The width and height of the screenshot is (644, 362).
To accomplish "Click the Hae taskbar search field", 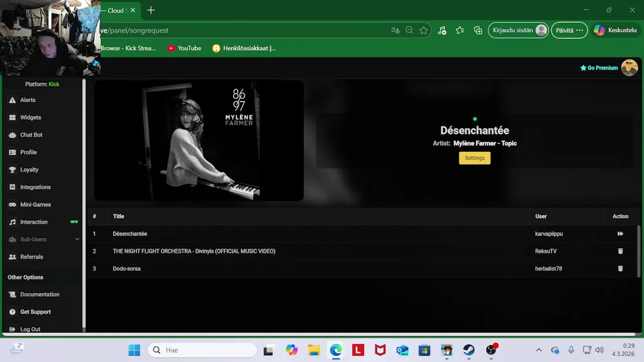I will (202, 350).
